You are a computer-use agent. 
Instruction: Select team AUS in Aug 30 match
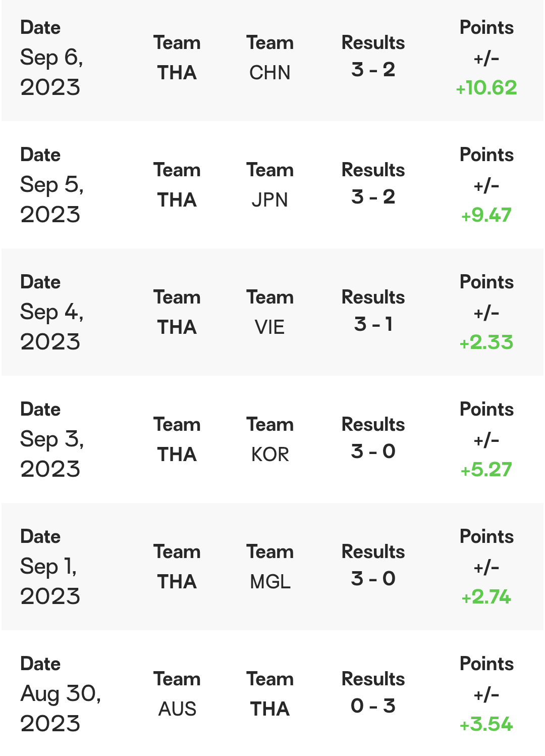(x=177, y=709)
